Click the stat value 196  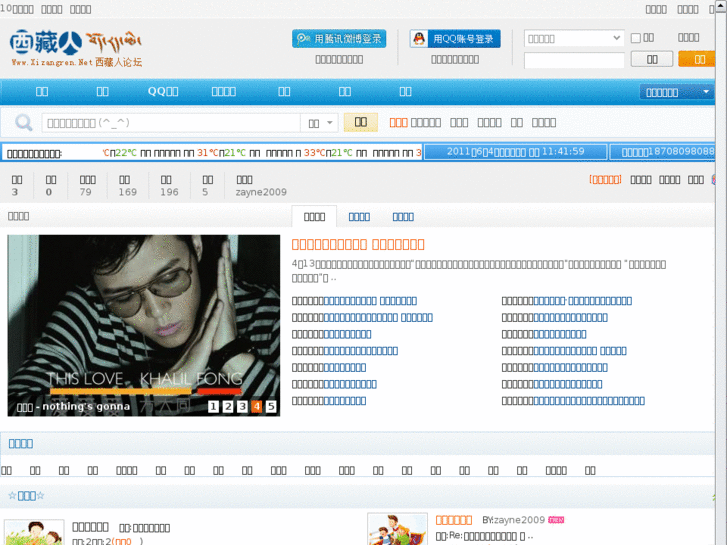pos(169,192)
